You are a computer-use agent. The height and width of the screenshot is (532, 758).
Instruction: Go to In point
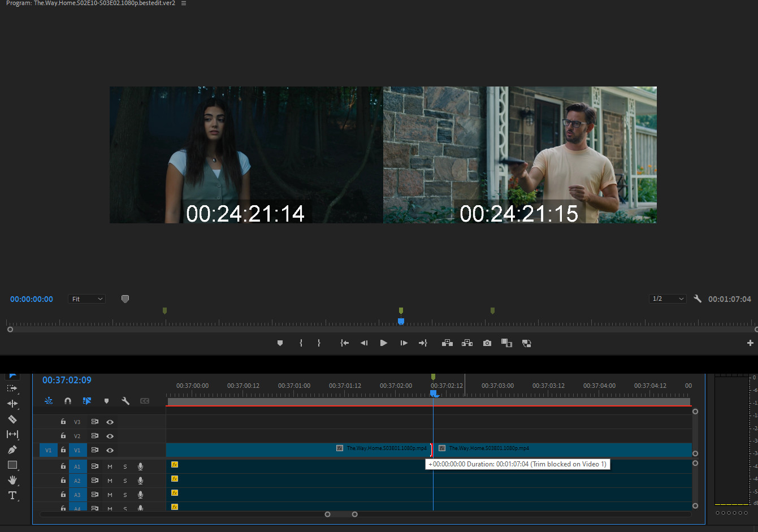(x=344, y=343)
